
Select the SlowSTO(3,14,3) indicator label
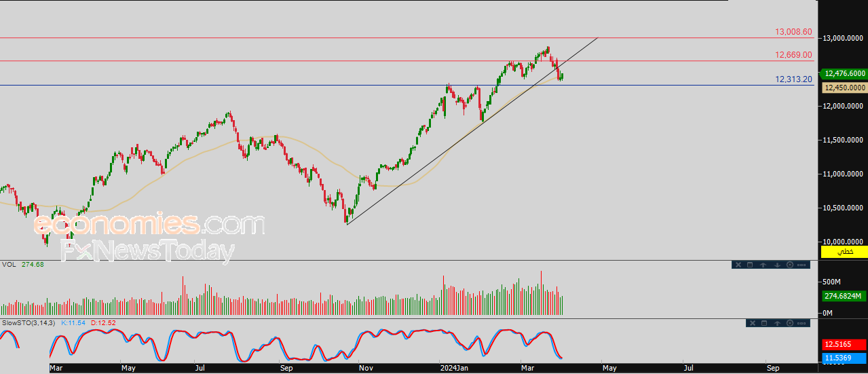[29, 322]
